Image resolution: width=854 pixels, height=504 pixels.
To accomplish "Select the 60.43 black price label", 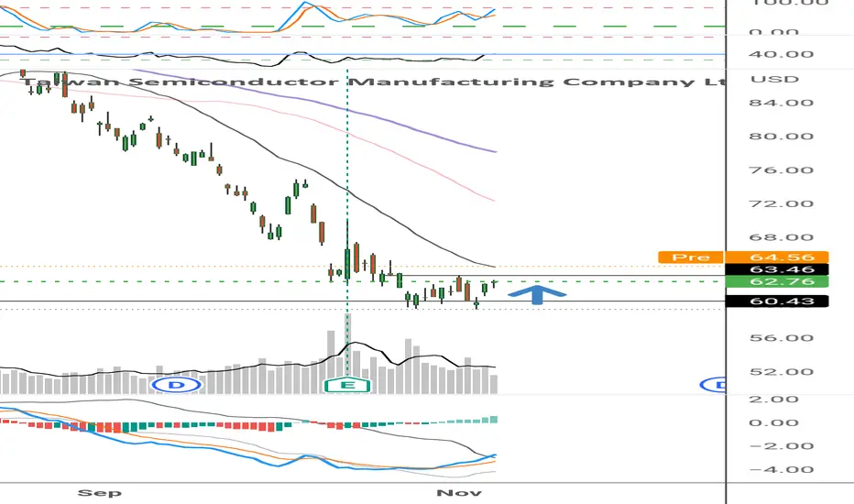I will (777, 301).
